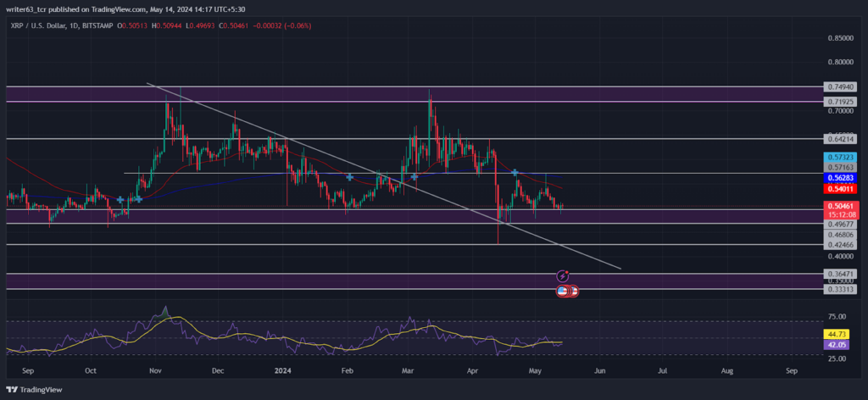This screenshot has height=400, width=868.
Task: Click the current price tag 0.50461
Action: (x=840, y=207)
